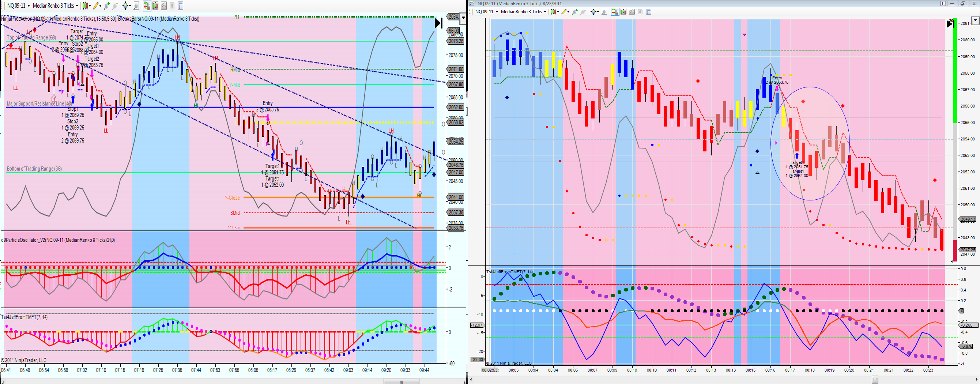
Task: Click the 2062.50 price marker on 8 Ticks axis
Action: pyautogui.click(x=456, y=107)
